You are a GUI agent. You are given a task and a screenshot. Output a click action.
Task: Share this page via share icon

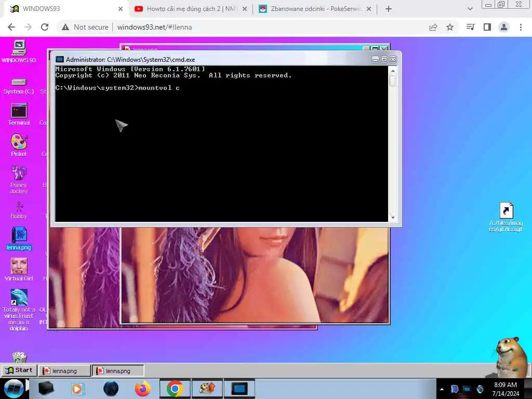(433, 27)
